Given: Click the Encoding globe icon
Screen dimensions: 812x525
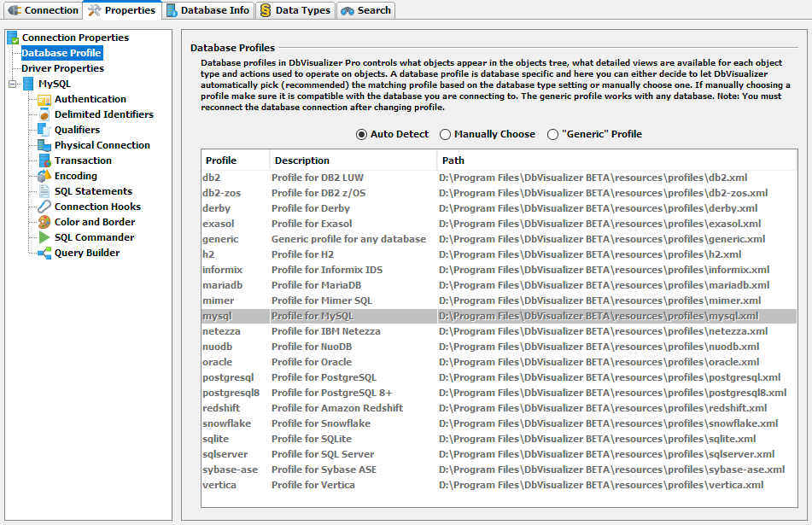Looking at the screenshot, I should 44,177.
